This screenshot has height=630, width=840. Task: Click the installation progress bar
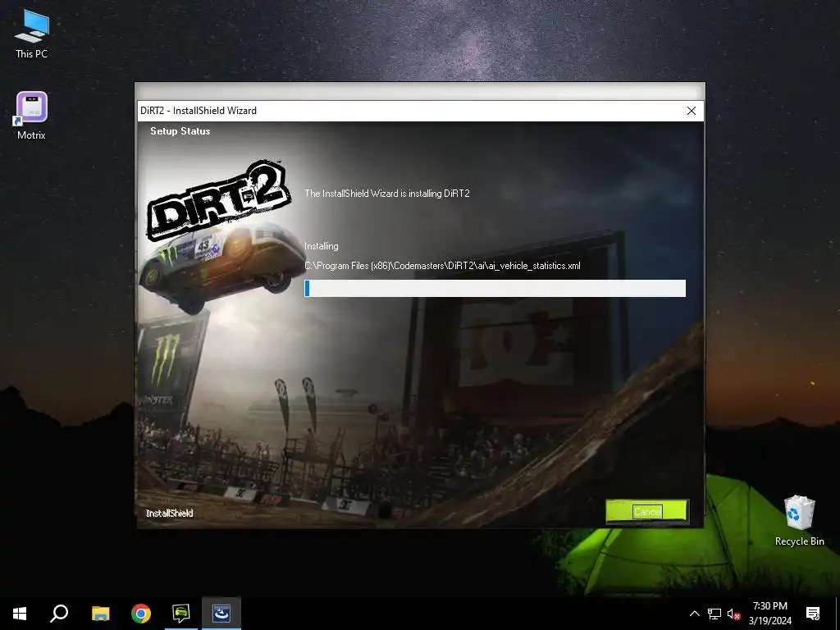coord(495,288)
